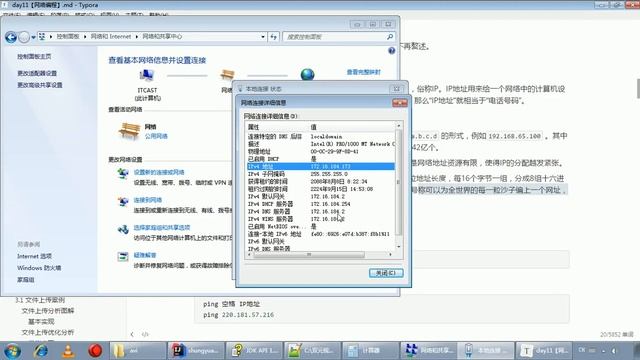Switch to JDK API window on the taskbar
This screenshot has width=640, height=360.
(x=254, y=351)
